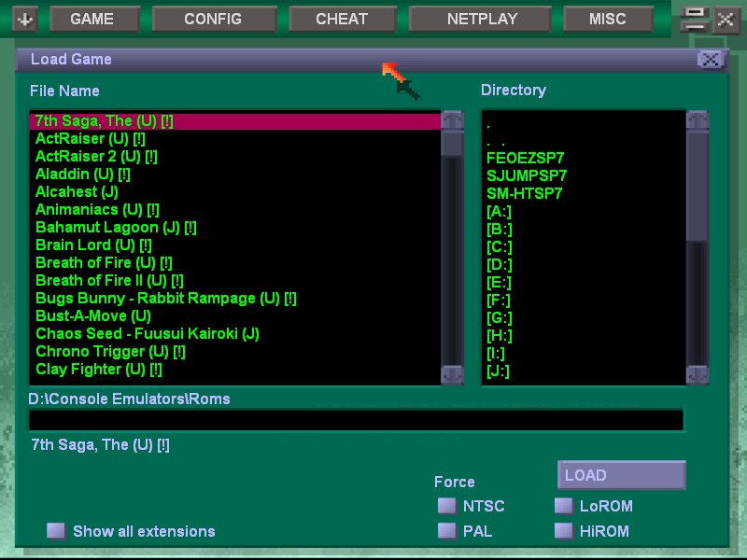Switch to drive [G:]

pyautogui.click(x=584, y=318)
